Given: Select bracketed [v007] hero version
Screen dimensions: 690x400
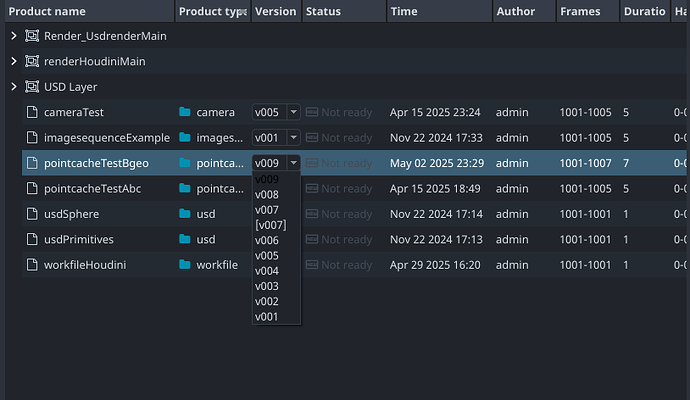Looking at the screenshot, I should click(x=276, y=225).
